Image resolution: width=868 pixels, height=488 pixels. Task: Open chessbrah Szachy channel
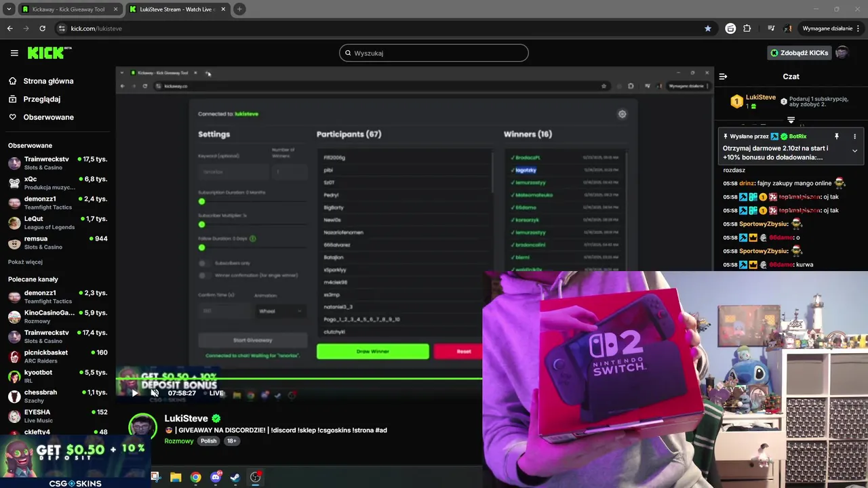[58, 396]
